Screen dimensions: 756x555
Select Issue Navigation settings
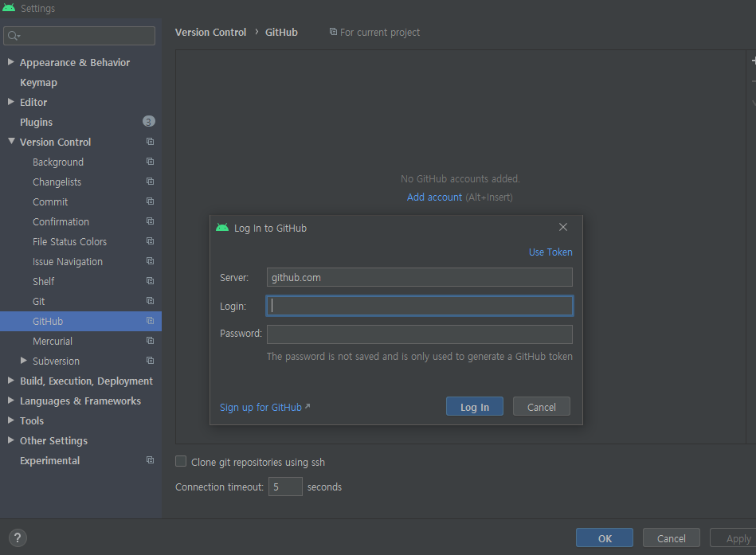coord(68,262)
